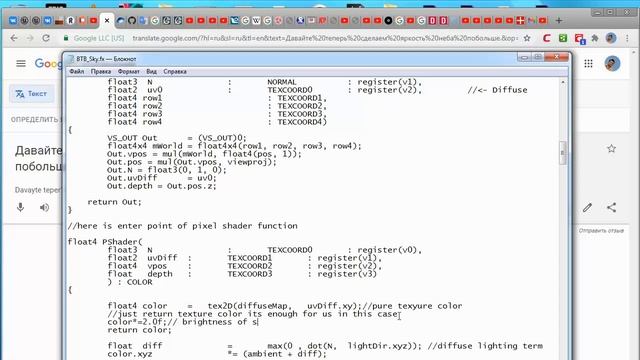This screenshot has width=640, height=360.
Task: Open the Вид menu in Notepad
Action: click(151, 71)
